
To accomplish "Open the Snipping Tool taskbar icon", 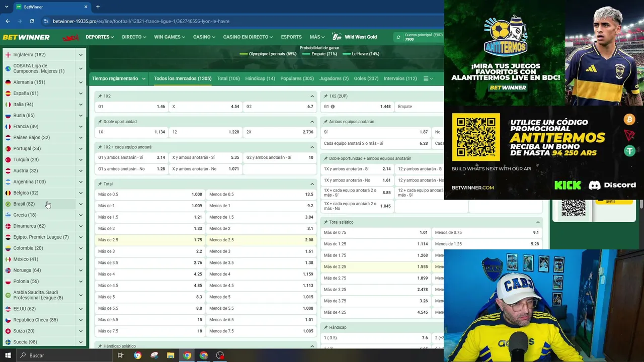I will click(154, 355).
